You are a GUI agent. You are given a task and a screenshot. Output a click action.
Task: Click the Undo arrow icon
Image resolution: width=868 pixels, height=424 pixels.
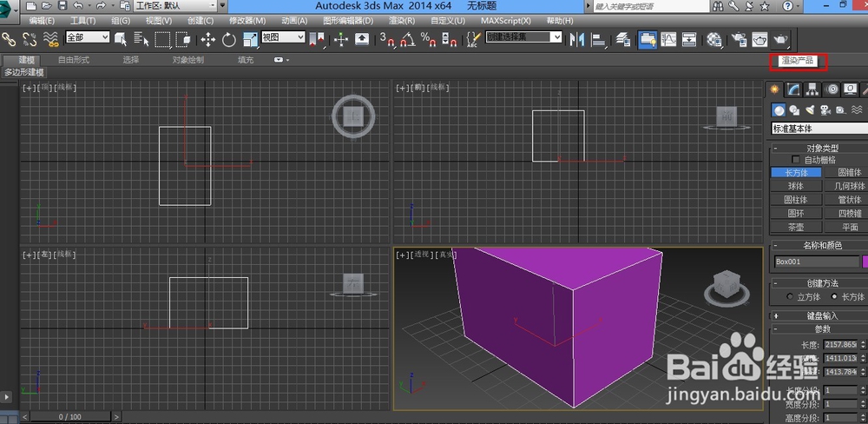78,5
